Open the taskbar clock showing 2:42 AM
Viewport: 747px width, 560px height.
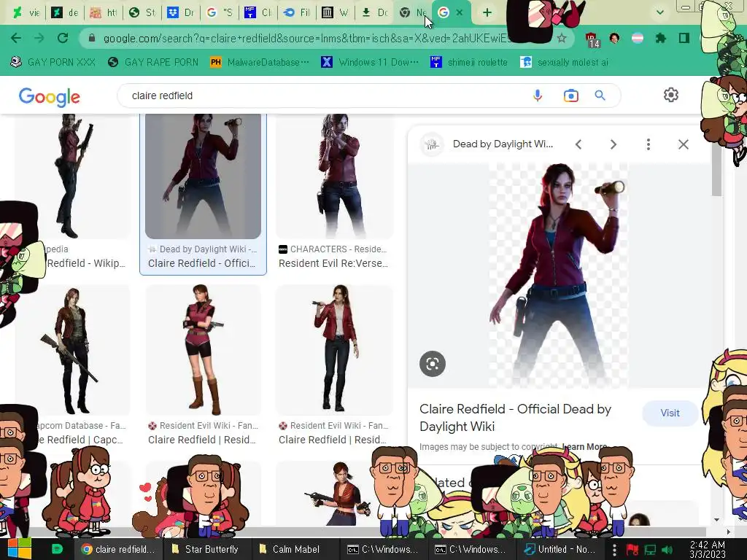[x=708, y=550]
